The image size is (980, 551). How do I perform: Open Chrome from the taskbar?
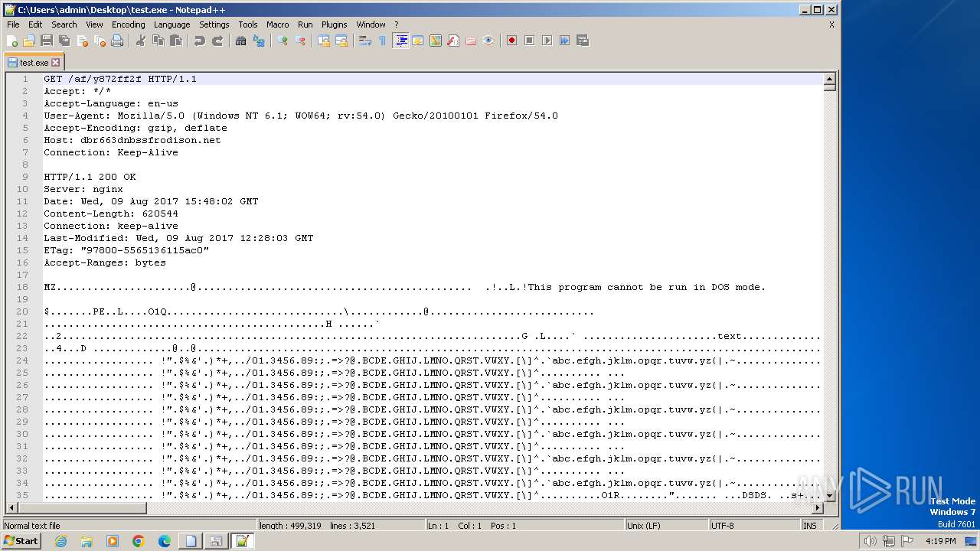point(139,541)
